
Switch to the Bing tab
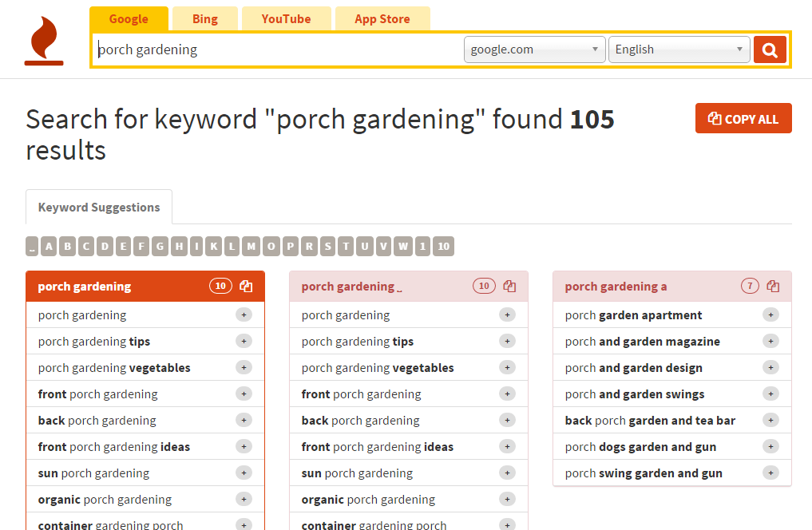tap(205, 19)
